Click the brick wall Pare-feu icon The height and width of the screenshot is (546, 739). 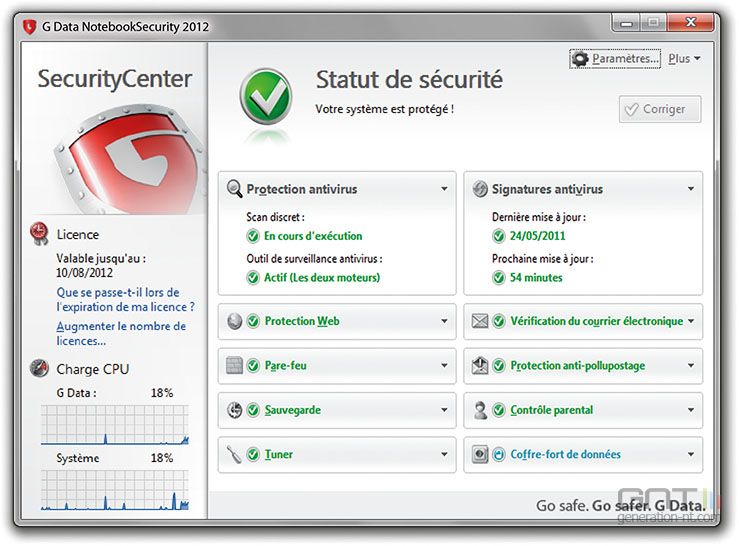(x=234, y=365)
